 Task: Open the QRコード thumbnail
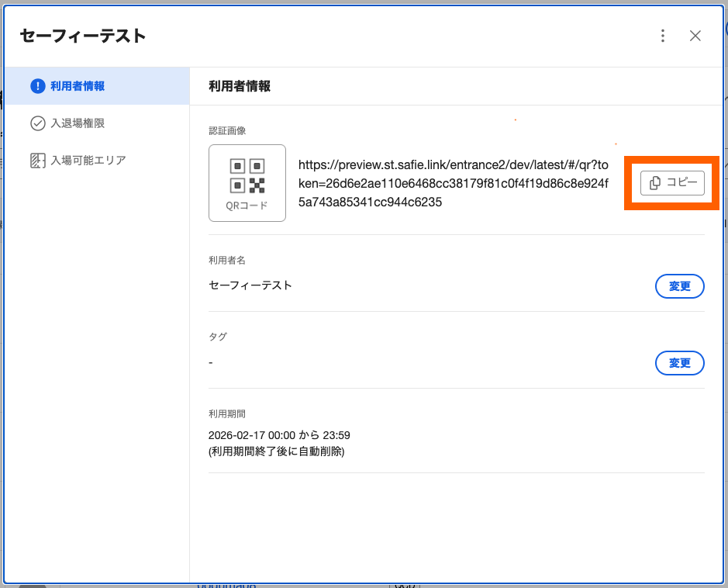coord(247,183)
